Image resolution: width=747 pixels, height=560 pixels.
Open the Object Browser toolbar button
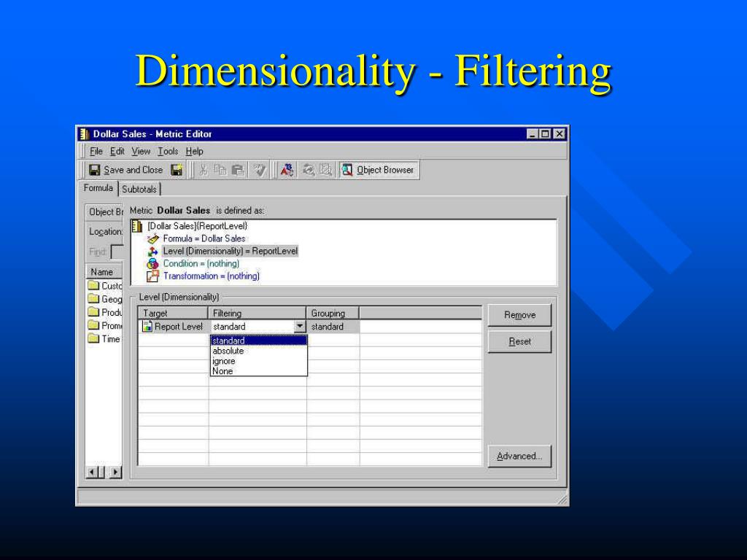[379, 170]
